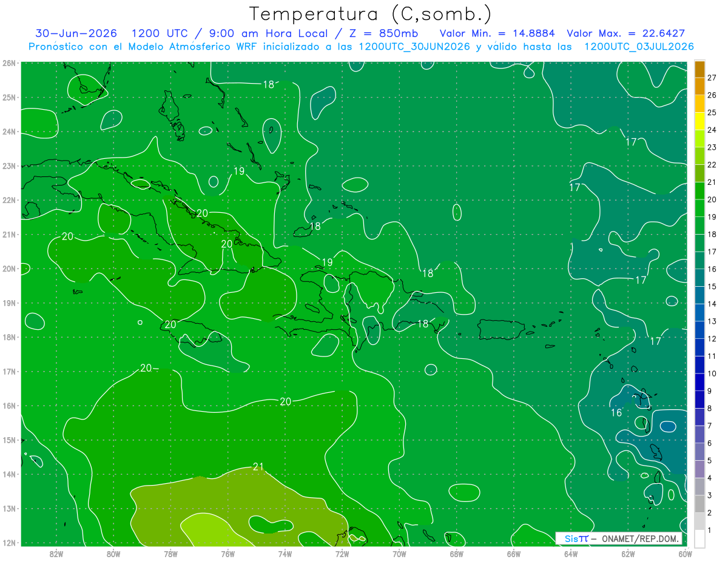Click the 22N latitude axis label

[x=8, y=200]
